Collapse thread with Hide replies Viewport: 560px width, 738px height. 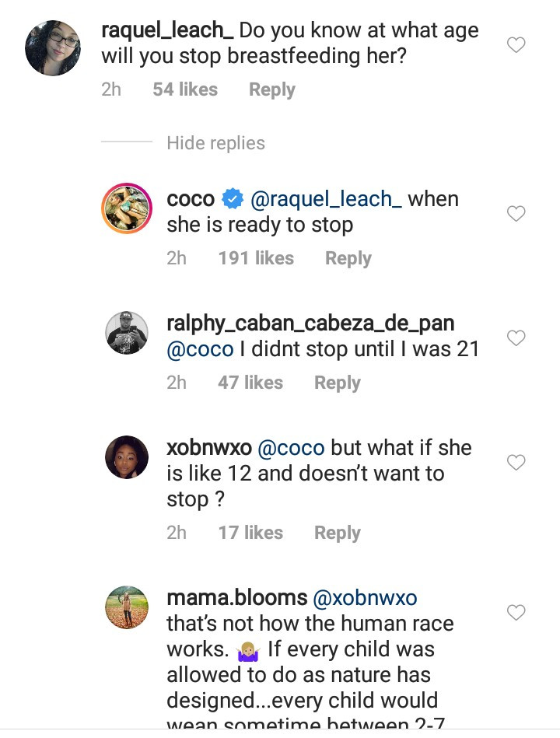[x=215, y=143]
